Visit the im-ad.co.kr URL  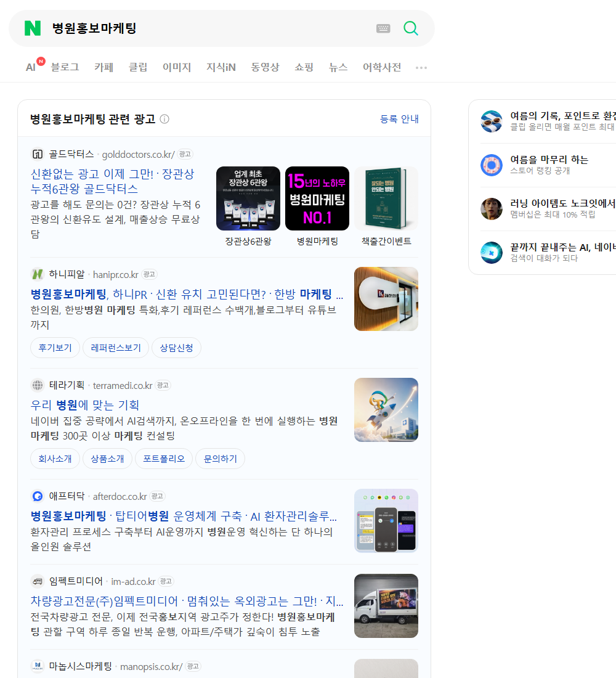point(133,582)
